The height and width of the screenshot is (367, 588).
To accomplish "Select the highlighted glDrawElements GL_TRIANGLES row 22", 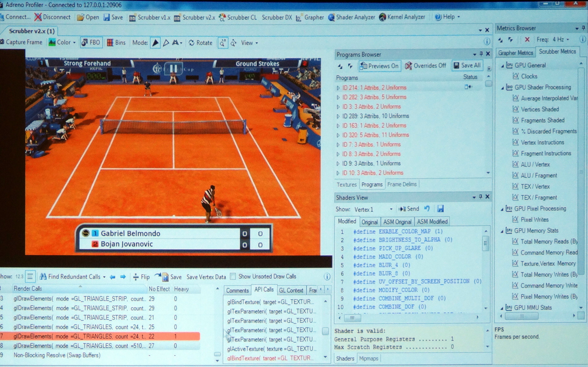I will [100, 336].
